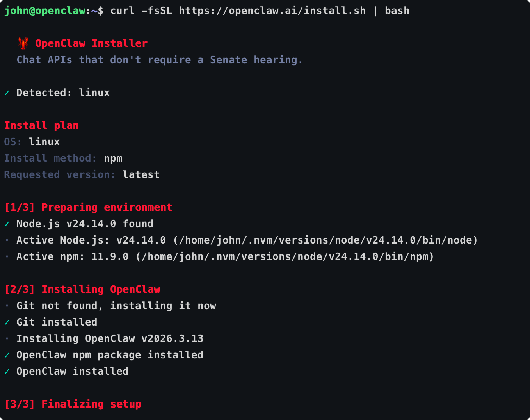Click the lobster emoji beside OpenClaw Installer
This screenshot has height=420, width=530.
pos(23,43)
